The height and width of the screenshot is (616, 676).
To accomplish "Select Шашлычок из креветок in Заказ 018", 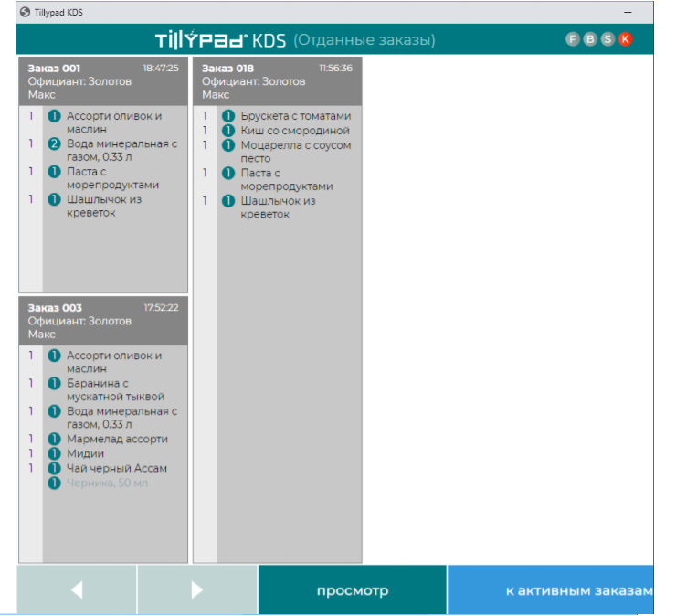I will (x=278, y=207).
